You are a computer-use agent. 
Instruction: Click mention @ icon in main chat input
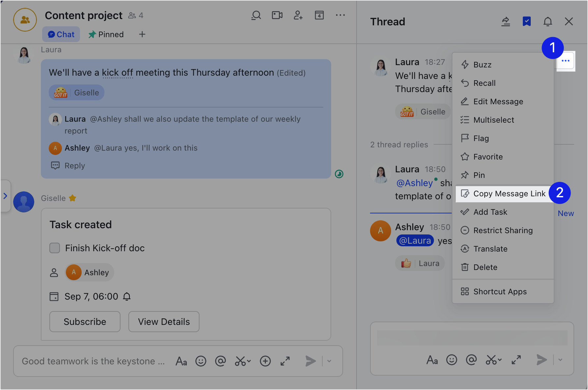[220, 361]
